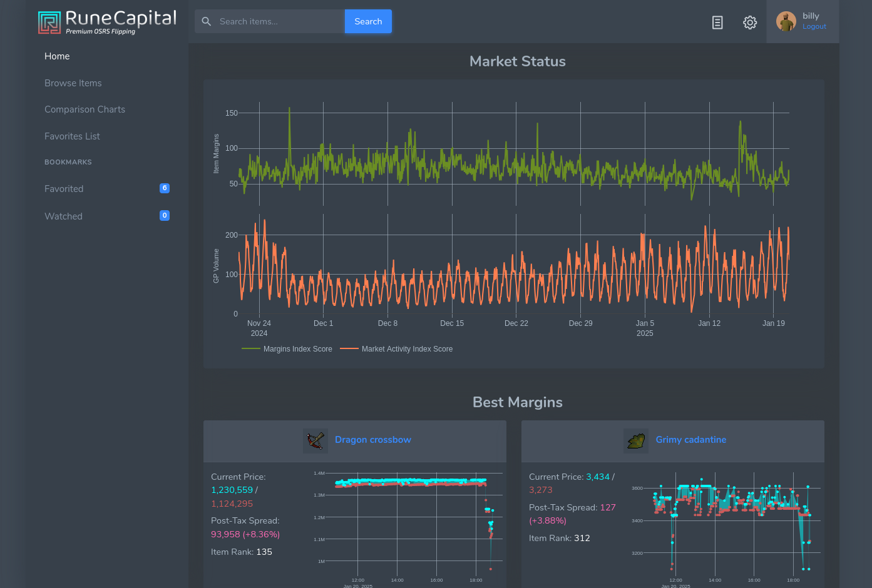This screenshot has height=588, width=872.
Task: Click billy's profile avatar
Action: 786,21
